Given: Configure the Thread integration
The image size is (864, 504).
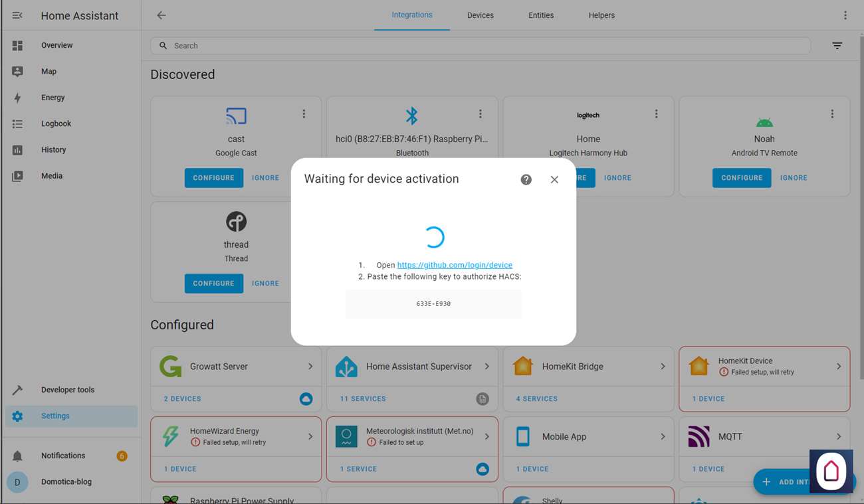Looking at the screenshot, I should (214, 284).
